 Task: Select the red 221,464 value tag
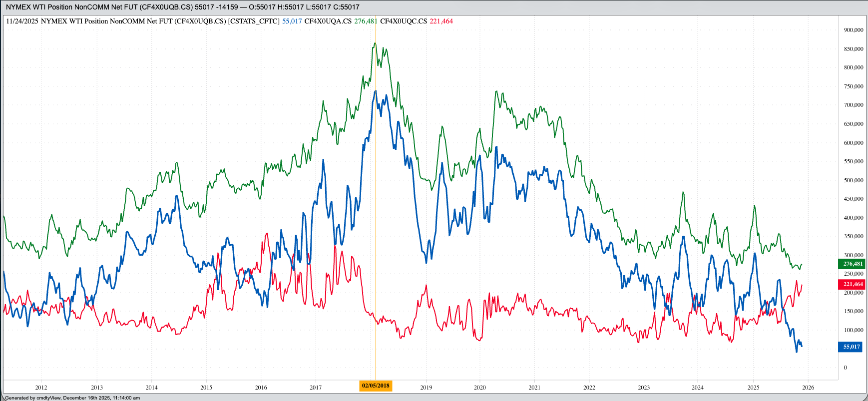pos(852,284)
